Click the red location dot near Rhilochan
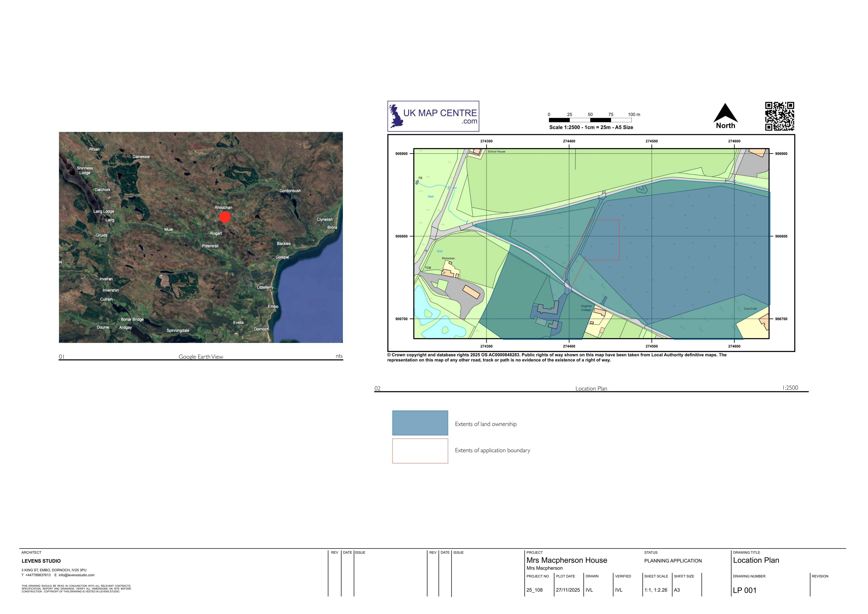Viewport: 868px width, 614px height. tap(225, 217)
